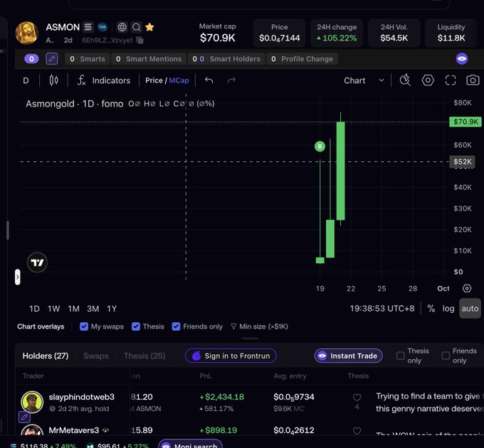Select the 3M time range
Viewport: 484px width, 448px height.
click(x=93, y=309)
